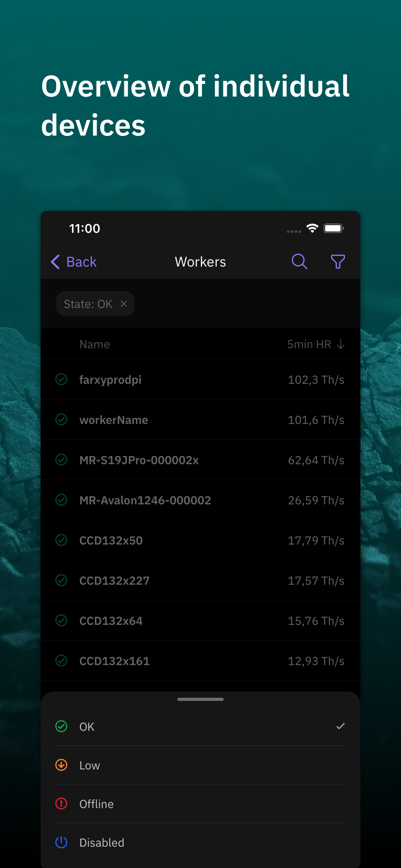Tap the Workers screen title

[200, 262]
